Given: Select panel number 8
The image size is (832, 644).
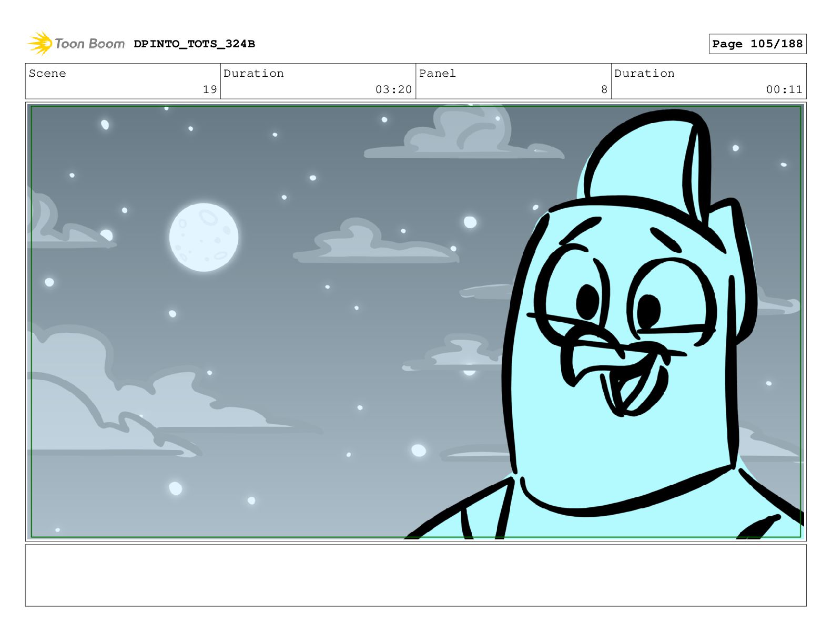Looking at the screenshot, I should (x=604, y=89).
